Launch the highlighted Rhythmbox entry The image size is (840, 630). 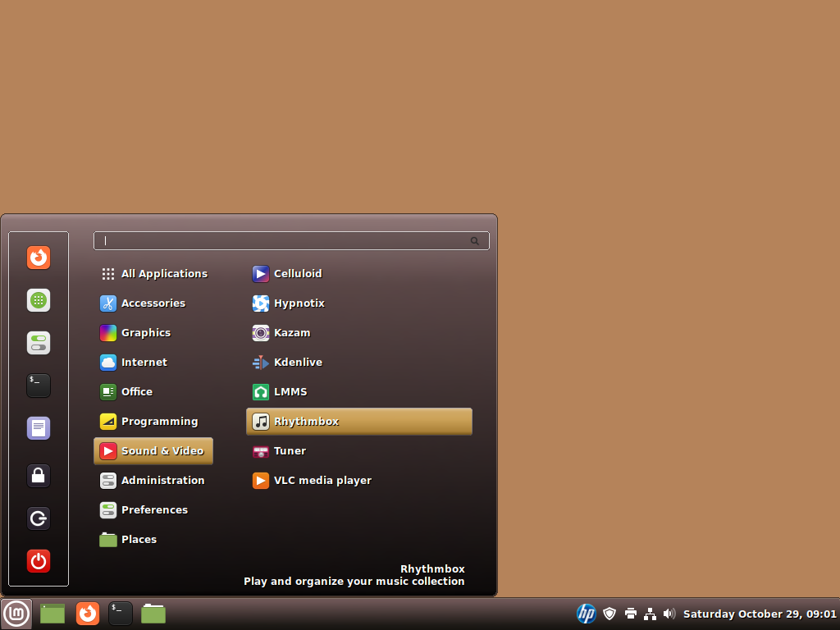(359, 421)
